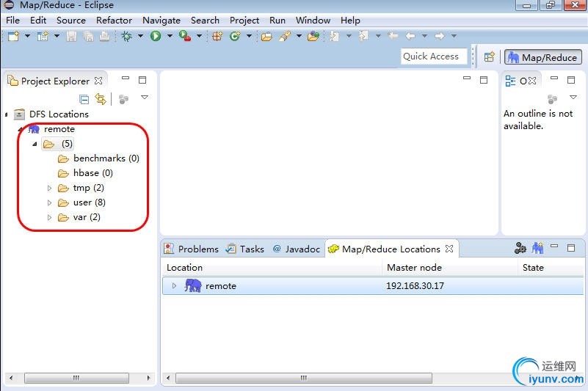Open the Refactor menu
This screenshot has width=588, height=391.
114,21
